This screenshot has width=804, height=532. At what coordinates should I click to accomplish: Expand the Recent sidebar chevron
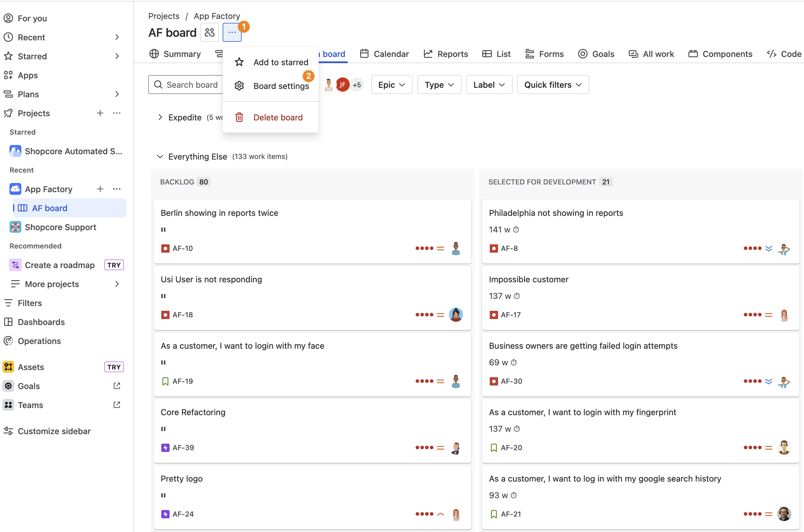[x=117, y=37]
